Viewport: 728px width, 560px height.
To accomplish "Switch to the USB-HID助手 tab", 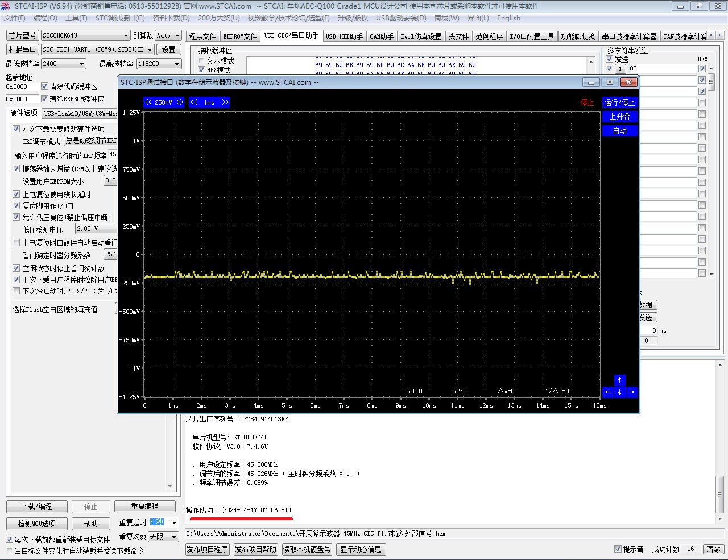I will point(344,36).
